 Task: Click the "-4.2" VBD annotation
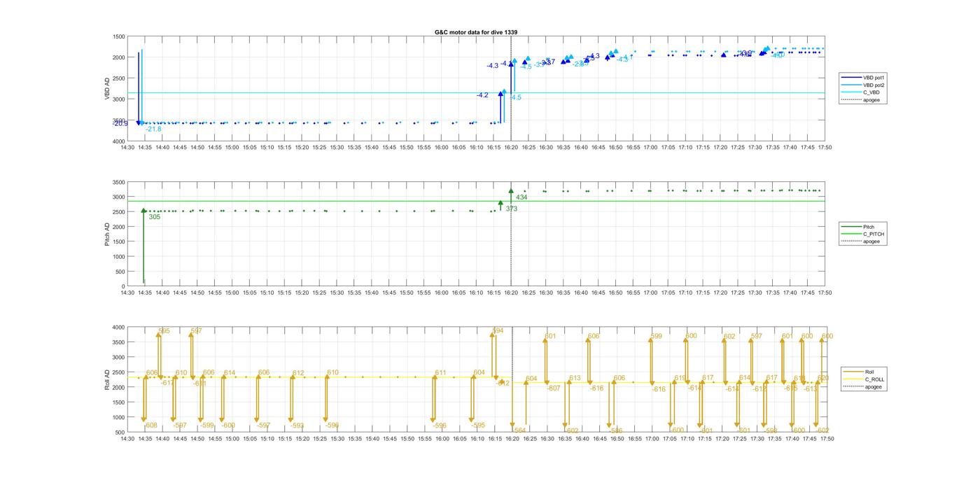coord(482,94)
